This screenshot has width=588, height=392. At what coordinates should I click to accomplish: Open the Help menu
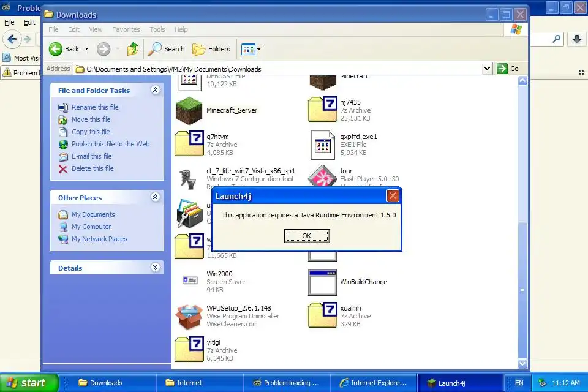tap(181, 29)
